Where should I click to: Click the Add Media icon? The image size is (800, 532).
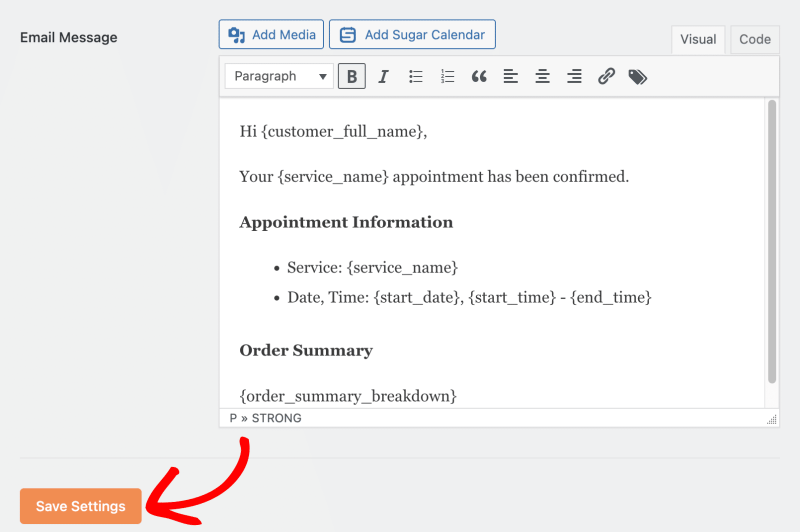click(236, 34)
